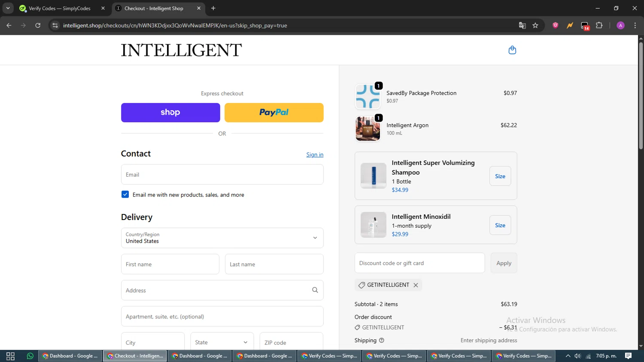Click the SavedBy Package Protection thumbnail
This screenshot has width=644, height=362.
point(368,97)
